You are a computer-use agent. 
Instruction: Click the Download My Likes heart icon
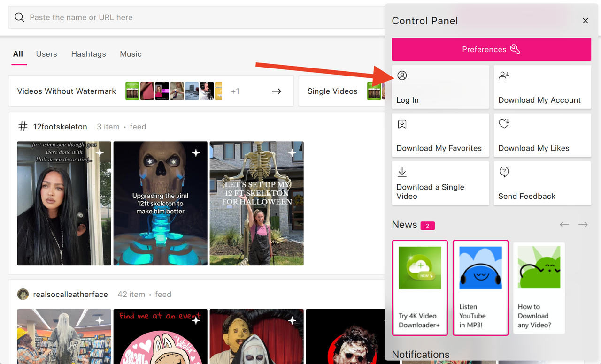(504, 123)
